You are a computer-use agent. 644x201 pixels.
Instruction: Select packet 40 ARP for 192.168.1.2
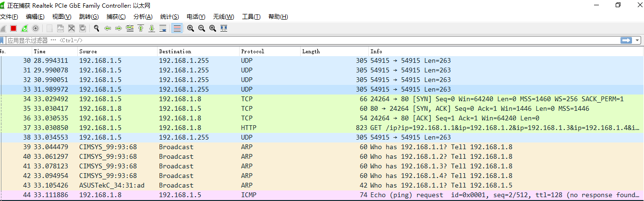point(322,157)
